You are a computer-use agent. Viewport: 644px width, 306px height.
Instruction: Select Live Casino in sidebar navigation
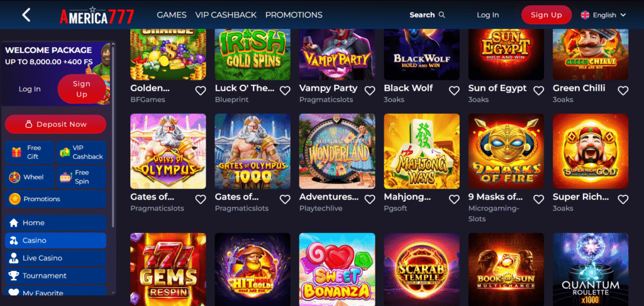pyautogui.click(x=55, y=258)
